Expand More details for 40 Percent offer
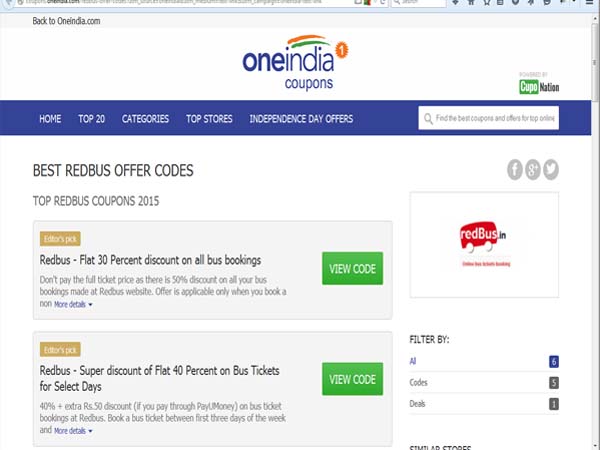Viewport: 600px width, 450px height. click(72, 431)
